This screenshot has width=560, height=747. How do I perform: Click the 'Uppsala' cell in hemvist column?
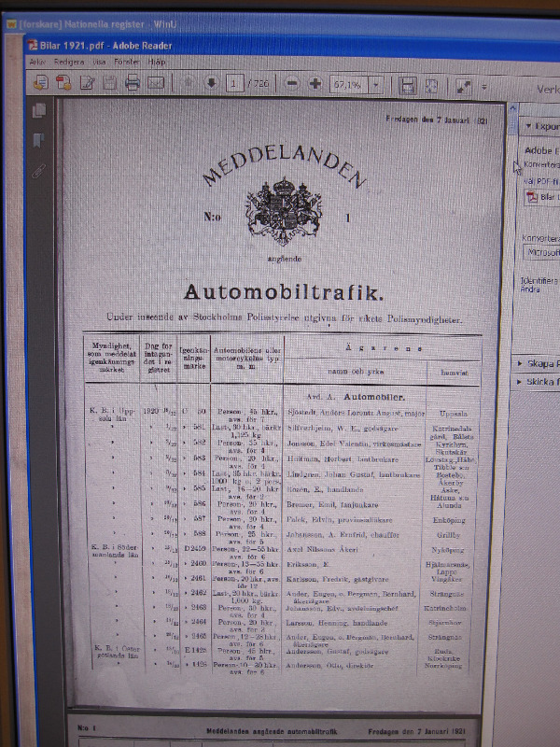pos(454,414)
